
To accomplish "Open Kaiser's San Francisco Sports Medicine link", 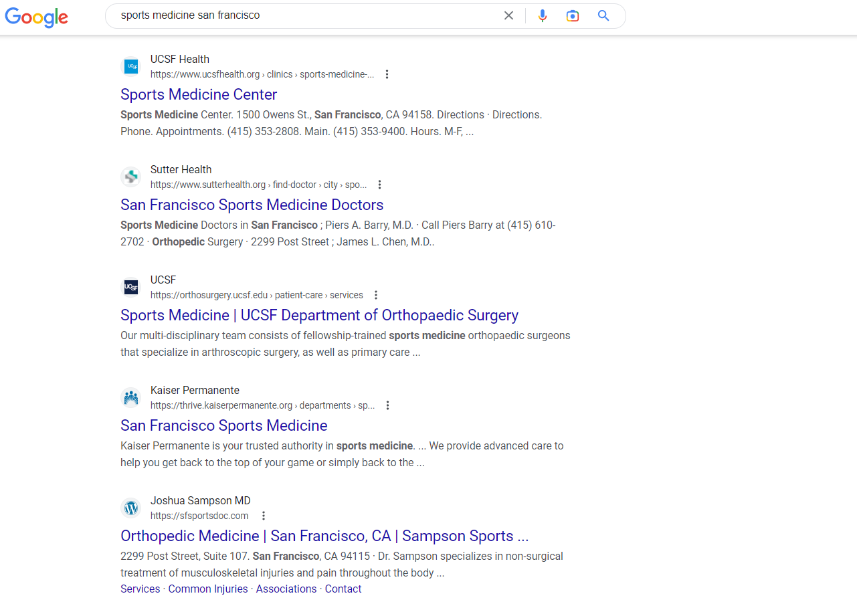I will tap(224, 425).
